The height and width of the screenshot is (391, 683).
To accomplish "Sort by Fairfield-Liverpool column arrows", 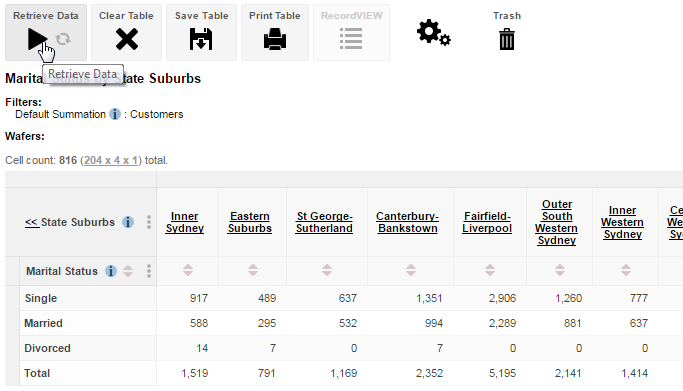I will click(490, 270).
